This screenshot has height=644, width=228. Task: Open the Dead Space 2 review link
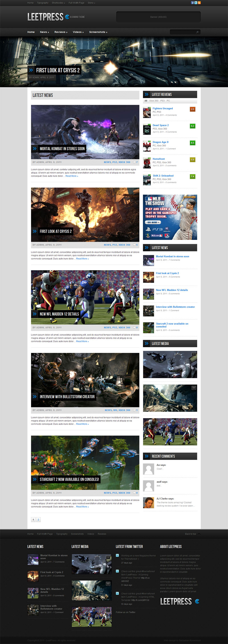pyautogui.click(x=161, y=125)
